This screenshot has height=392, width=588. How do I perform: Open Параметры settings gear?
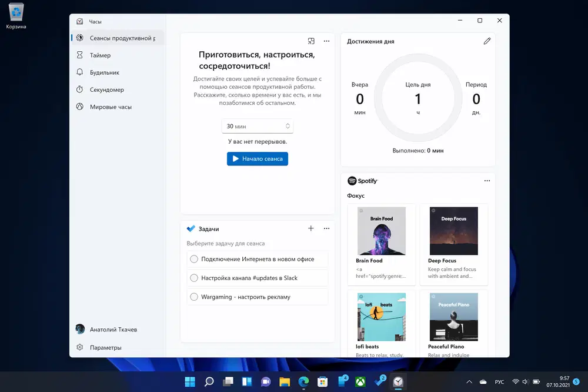79,347
